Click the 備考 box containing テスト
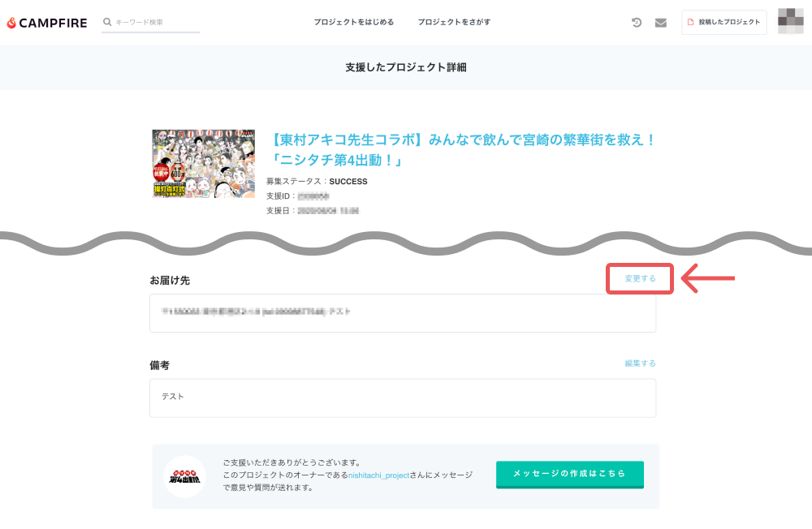812x529 pixels. pyautogui.click(x=402, y=398)
